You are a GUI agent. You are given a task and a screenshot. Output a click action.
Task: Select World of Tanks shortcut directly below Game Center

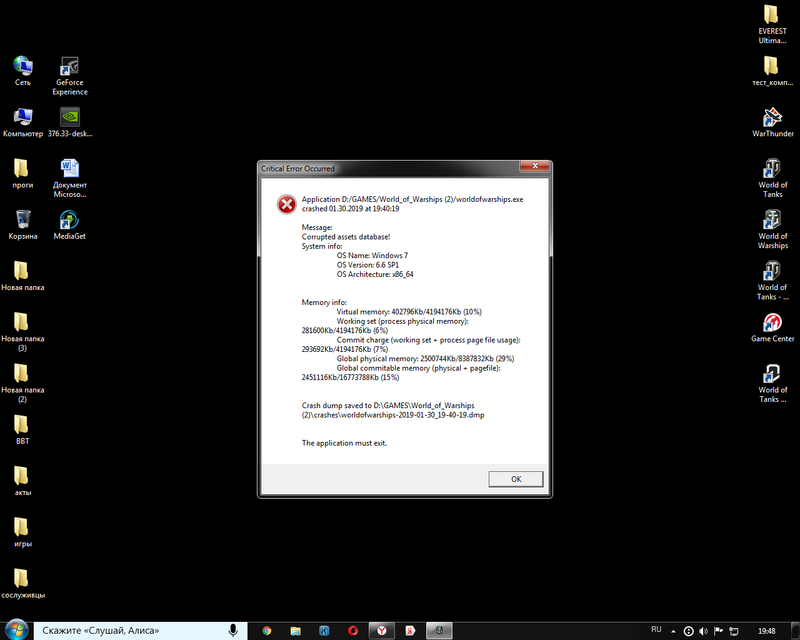pyautogui.click(x=772, y=383)
